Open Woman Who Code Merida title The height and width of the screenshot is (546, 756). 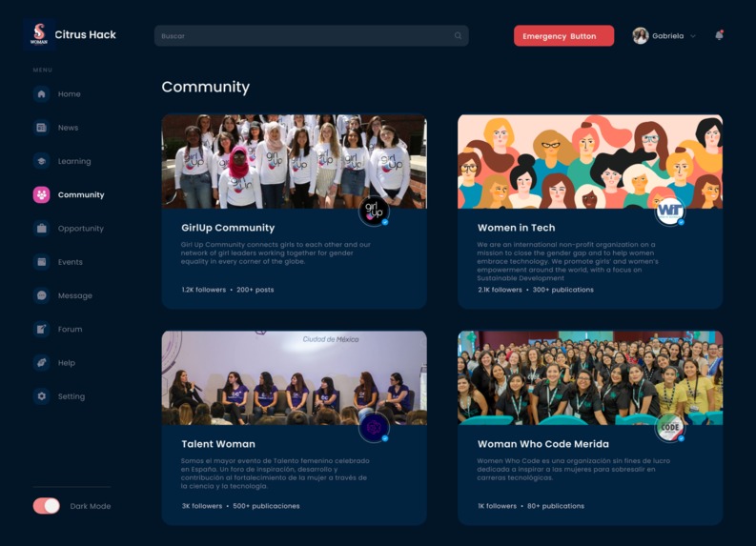coord(542,444)
